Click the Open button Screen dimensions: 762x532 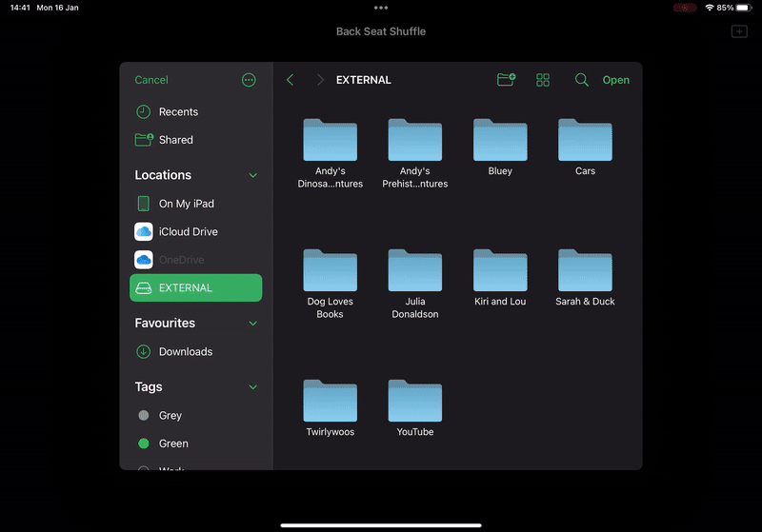pyautogui.click(x=615, y=80)
